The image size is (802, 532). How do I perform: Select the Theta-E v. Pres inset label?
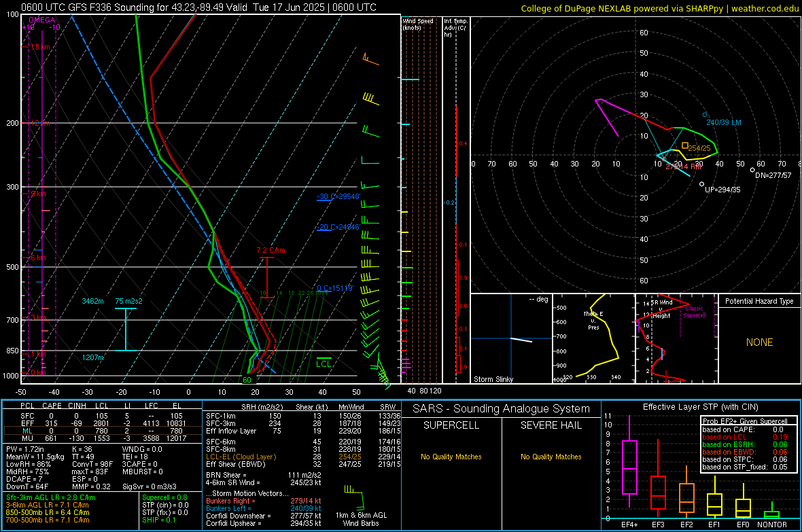point(593,320)
